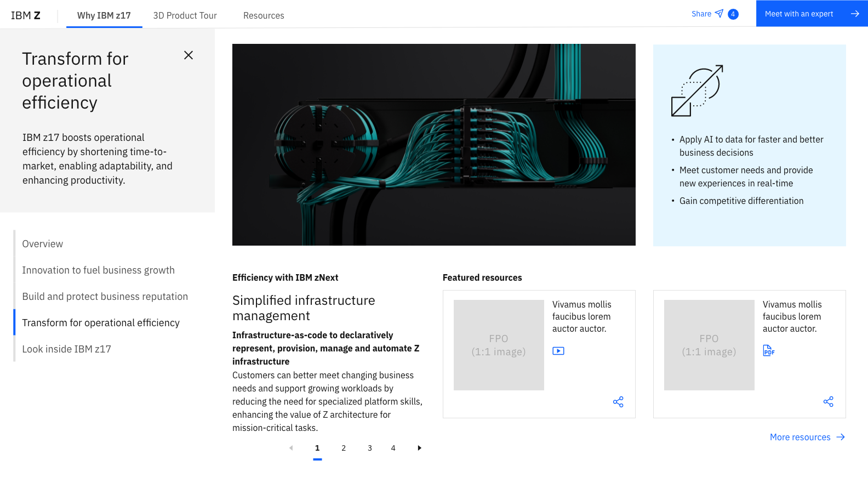Open first resource FPO thumbnail with video
Screen dimensions: 868x500
[499, 345]
